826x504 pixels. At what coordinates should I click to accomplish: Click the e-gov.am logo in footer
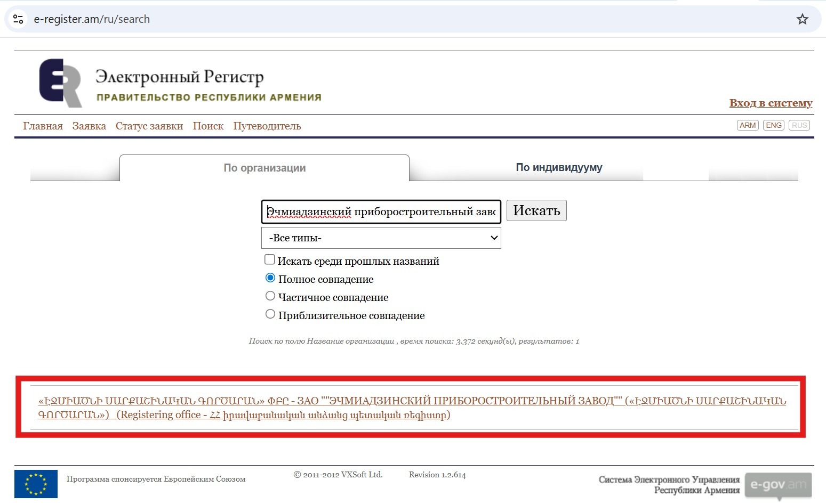778,485
